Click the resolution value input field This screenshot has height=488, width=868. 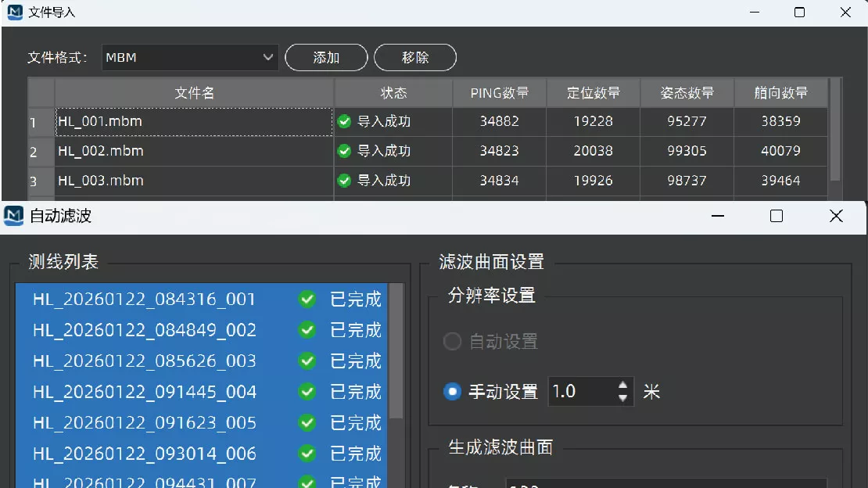(583, 392)
